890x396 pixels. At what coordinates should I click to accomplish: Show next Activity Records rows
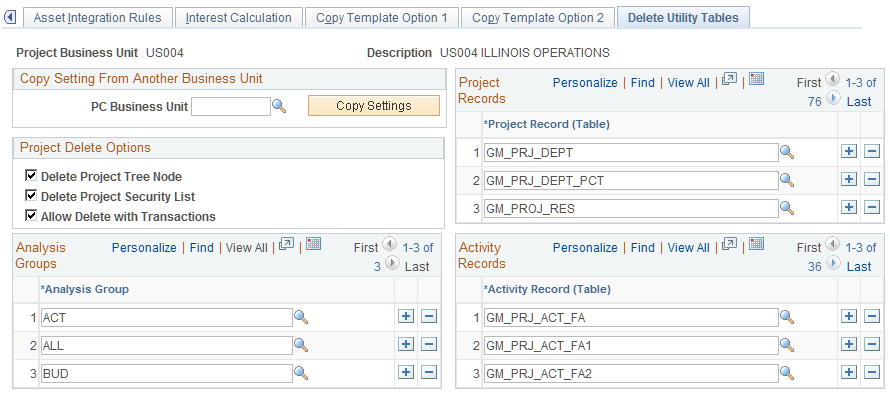tap(833, 264)
